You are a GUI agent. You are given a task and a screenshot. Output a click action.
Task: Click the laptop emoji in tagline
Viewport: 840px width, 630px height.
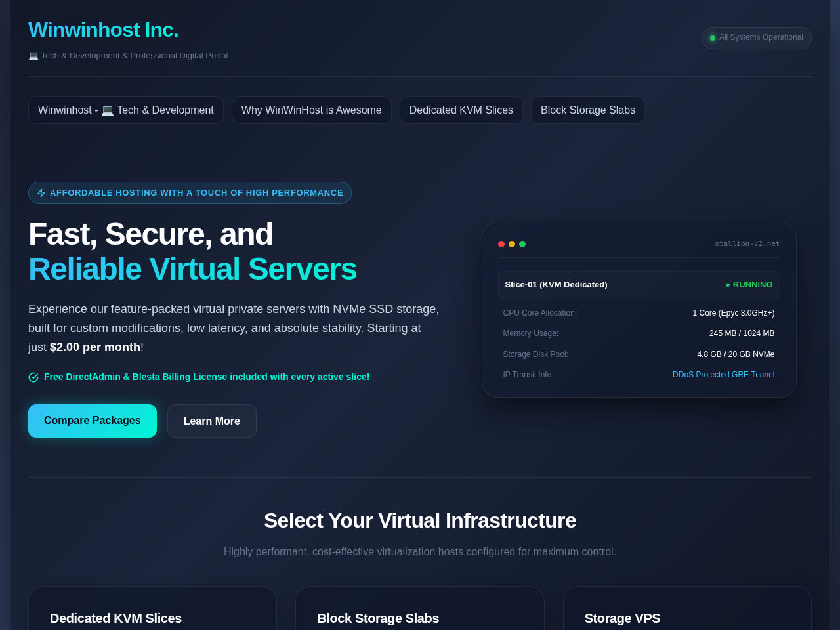click(33, 56)
